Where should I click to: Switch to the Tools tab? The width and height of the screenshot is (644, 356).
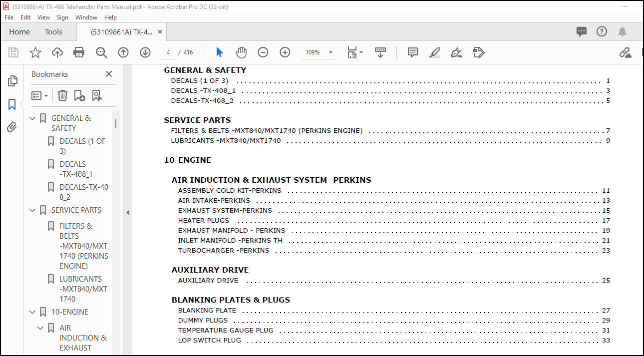pos(53,31)
